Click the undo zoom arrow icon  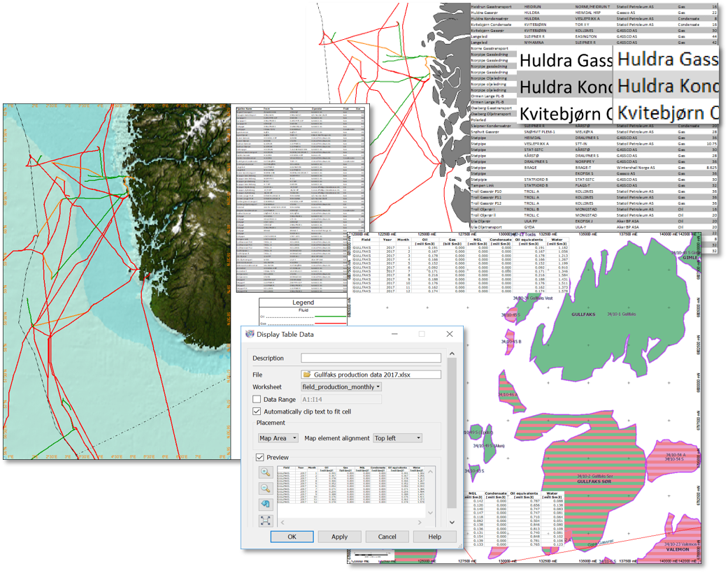pyautogui.click(x=266, y=505)
